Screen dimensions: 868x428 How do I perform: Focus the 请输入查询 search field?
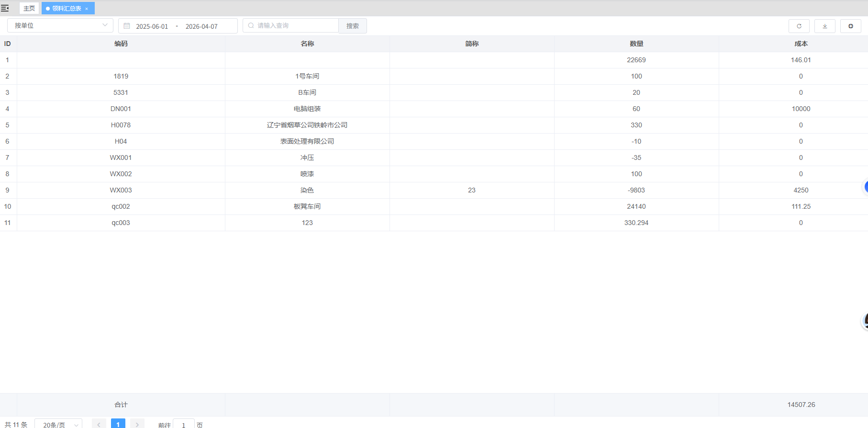(x=294, y=25)
